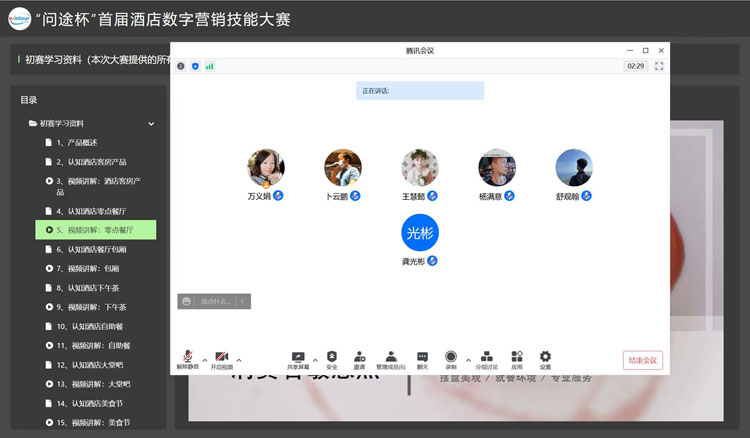This screenshot has width=750, height=438.
Task: Select highlighted lesson 5 视频讲解:零点餐厅
Action: coord(96,230)
